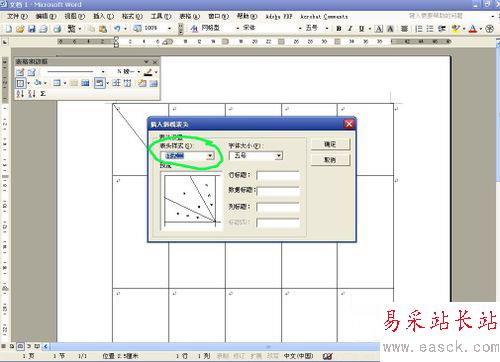Click the red Font color A icon

pyautogui.click(x=473, y=29)
